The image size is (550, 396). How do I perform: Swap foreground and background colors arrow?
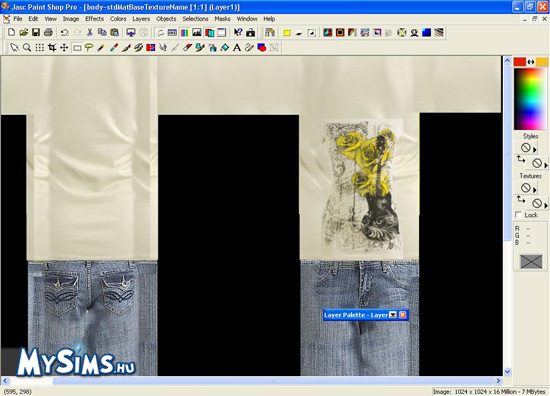coord(531,62)
